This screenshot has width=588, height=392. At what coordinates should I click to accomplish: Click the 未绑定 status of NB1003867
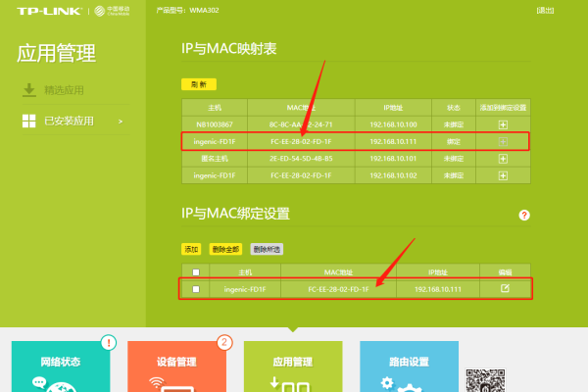click(x=454, y=124)
